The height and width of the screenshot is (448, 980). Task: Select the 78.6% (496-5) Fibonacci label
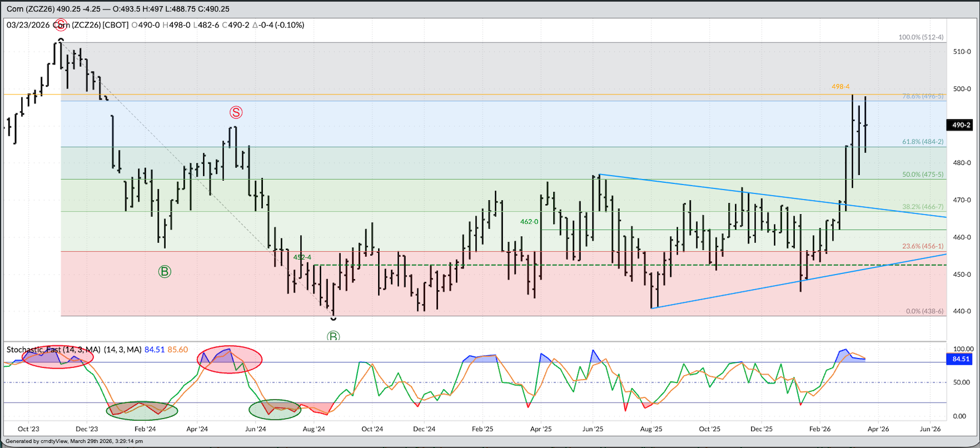click(922, 96)
